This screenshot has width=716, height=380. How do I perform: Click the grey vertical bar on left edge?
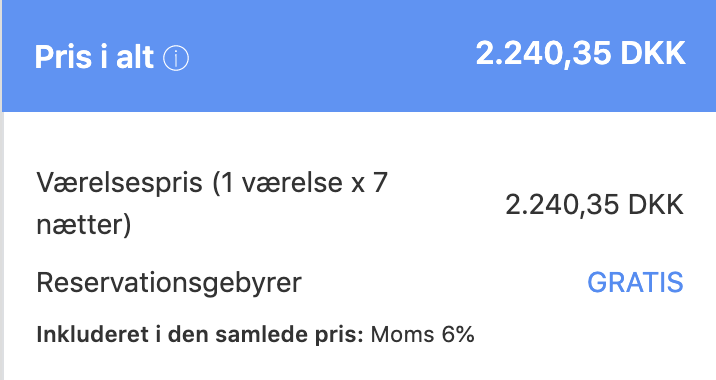(2, 246)
